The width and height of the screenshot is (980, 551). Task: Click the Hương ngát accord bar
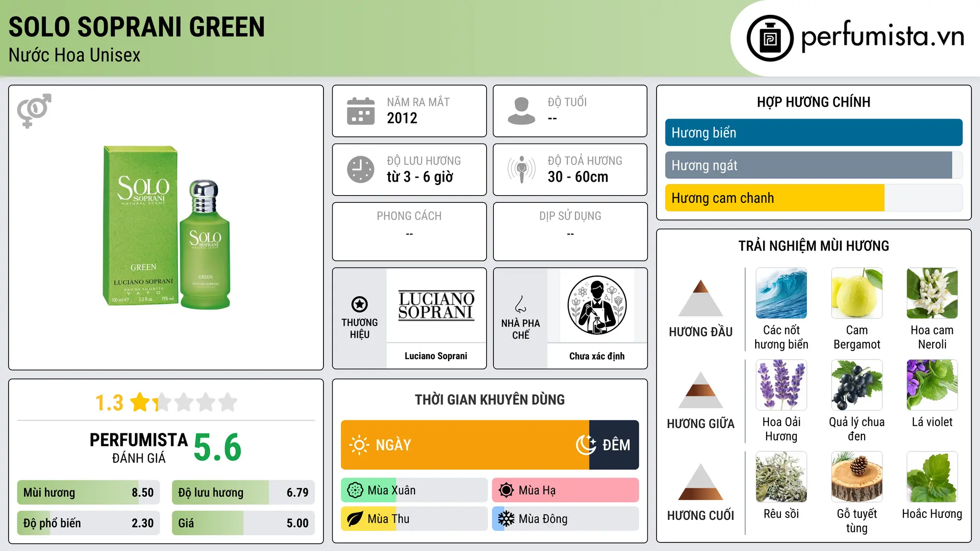click(813, 165)
